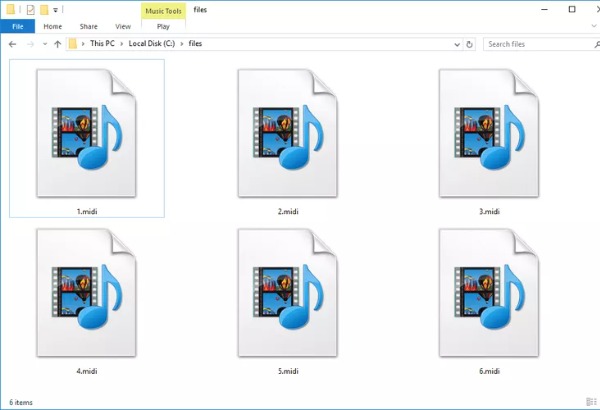Screen dimensions: 600x410
Task: Click the search magnifier icon
Action: click(x=597, y=44)
